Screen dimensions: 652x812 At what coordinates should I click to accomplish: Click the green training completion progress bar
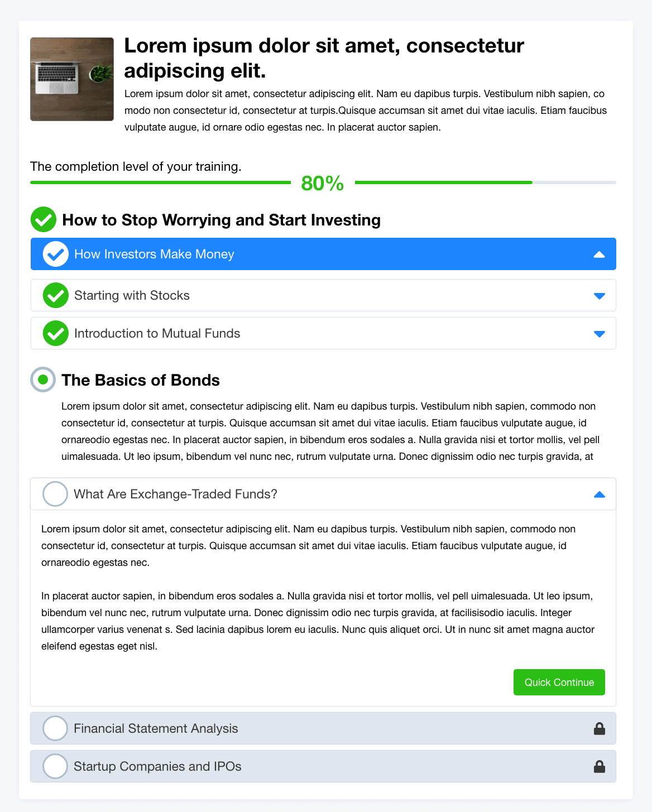(323, 182)
